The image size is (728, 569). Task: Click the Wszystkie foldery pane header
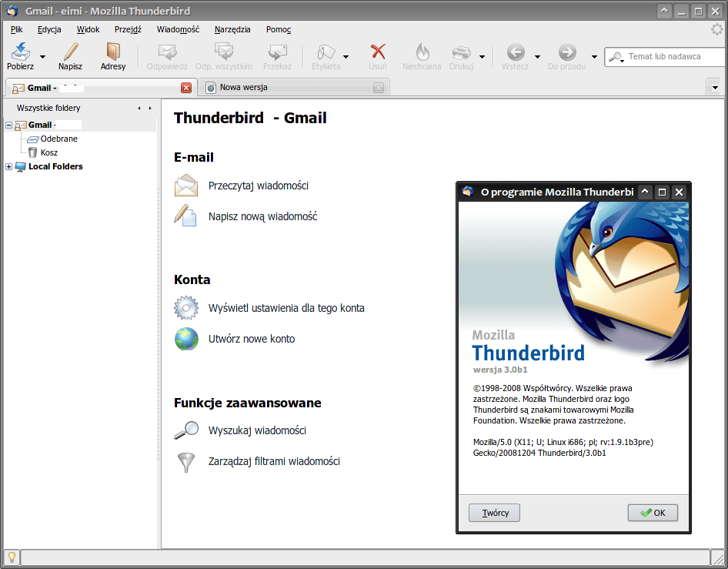click(48, 108)
